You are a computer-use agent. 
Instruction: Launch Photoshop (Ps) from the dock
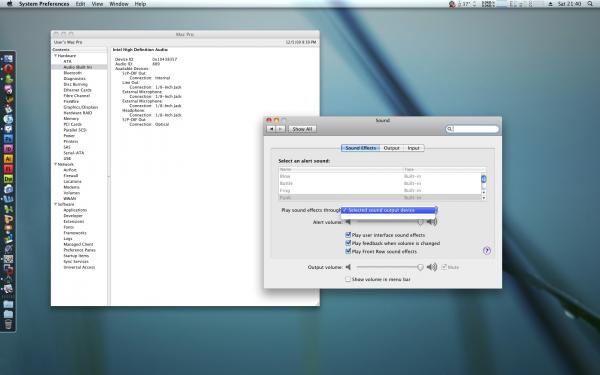click(x=8, y=139)
